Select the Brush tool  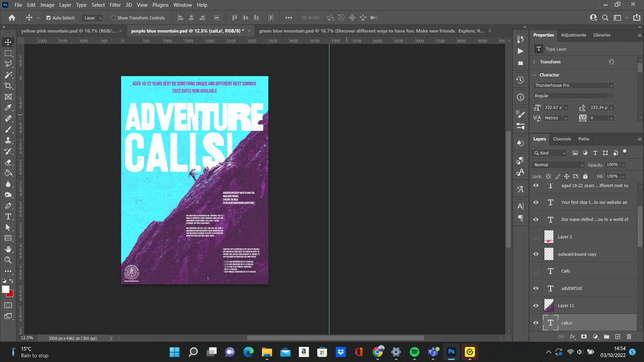(8, 129)
